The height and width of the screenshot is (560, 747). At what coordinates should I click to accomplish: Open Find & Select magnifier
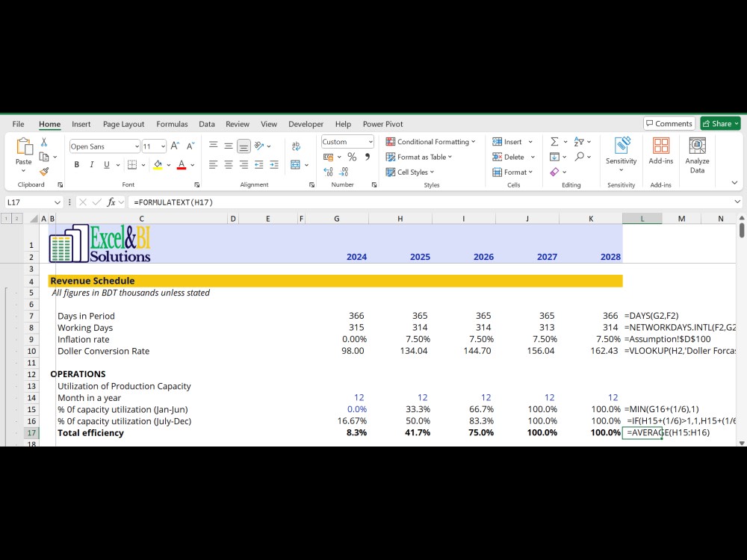[580, 157]
